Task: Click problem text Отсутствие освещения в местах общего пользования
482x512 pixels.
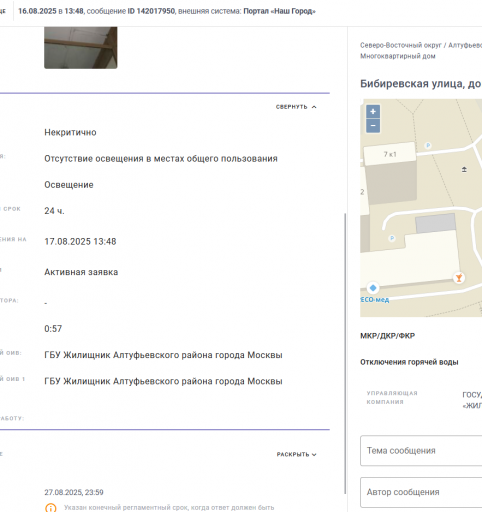Action: pyautogui.click(x=161, y=159)
